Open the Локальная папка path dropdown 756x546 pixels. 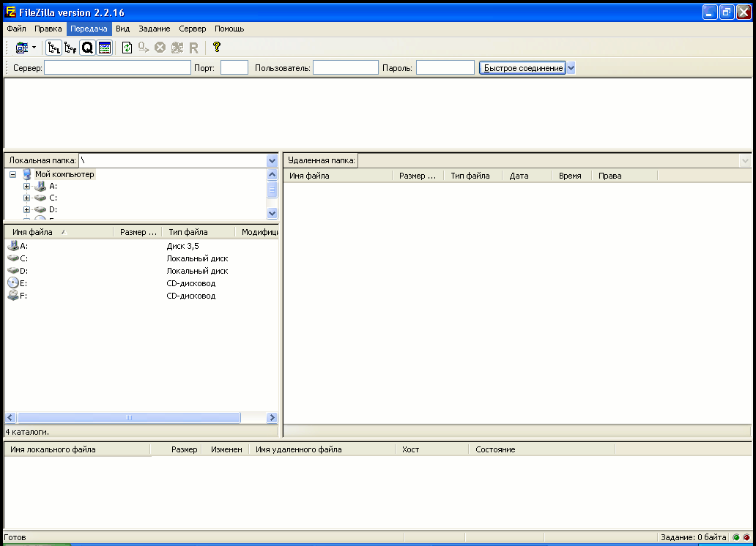(x=272, y=160)
